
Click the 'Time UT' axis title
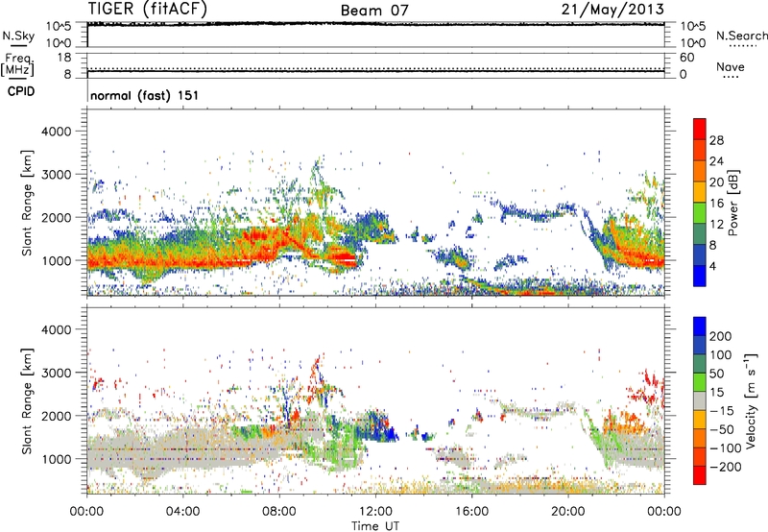tap(375, 526)
